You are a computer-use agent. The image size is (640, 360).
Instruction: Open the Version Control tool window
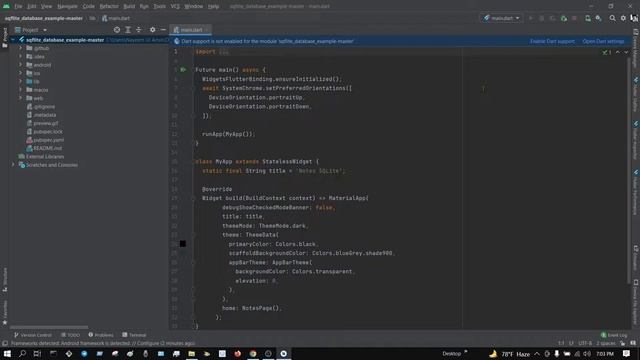(x=33, y=335)
